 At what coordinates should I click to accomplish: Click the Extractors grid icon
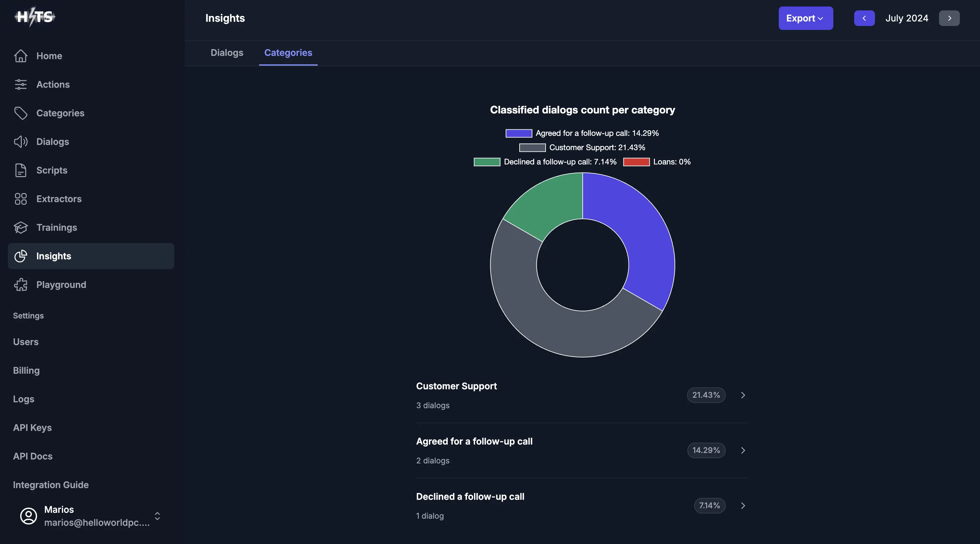[20, 199]
